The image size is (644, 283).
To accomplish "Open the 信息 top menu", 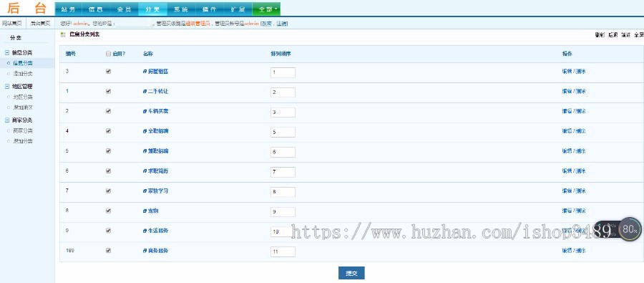I will tap(96, 9).
